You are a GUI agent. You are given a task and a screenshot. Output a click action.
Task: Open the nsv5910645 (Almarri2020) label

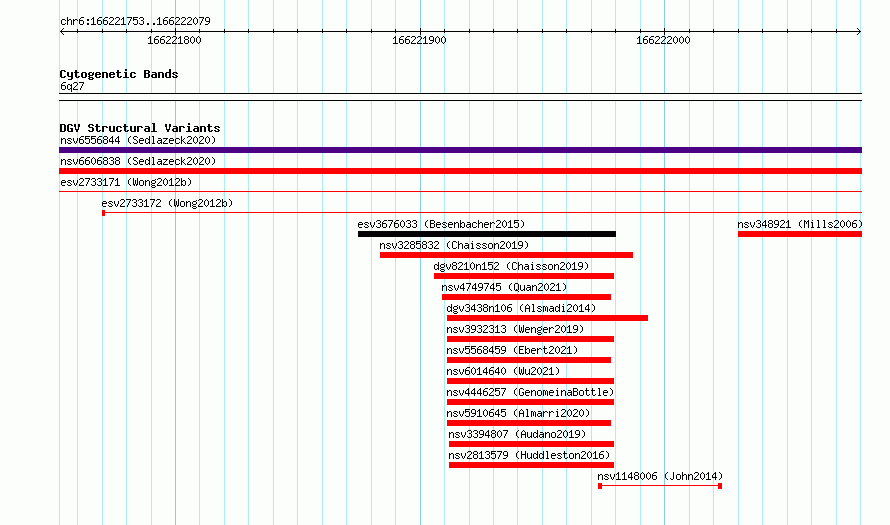(518, 413)
